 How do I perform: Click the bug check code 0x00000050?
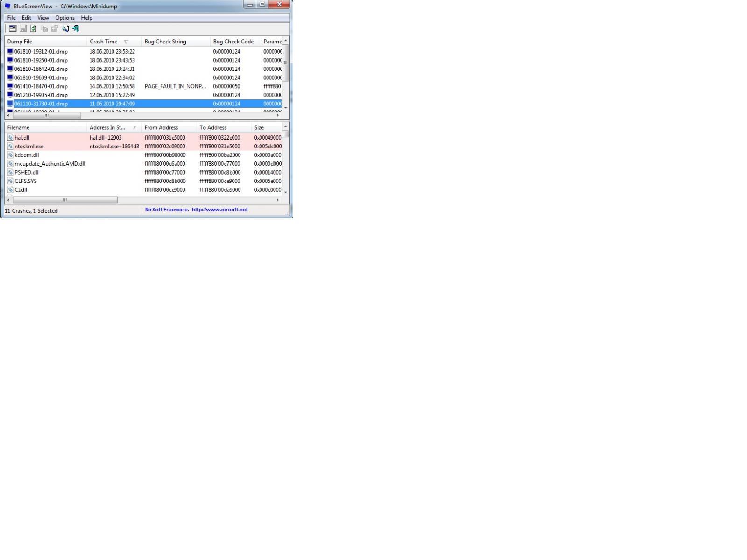[x=226, y=86]
